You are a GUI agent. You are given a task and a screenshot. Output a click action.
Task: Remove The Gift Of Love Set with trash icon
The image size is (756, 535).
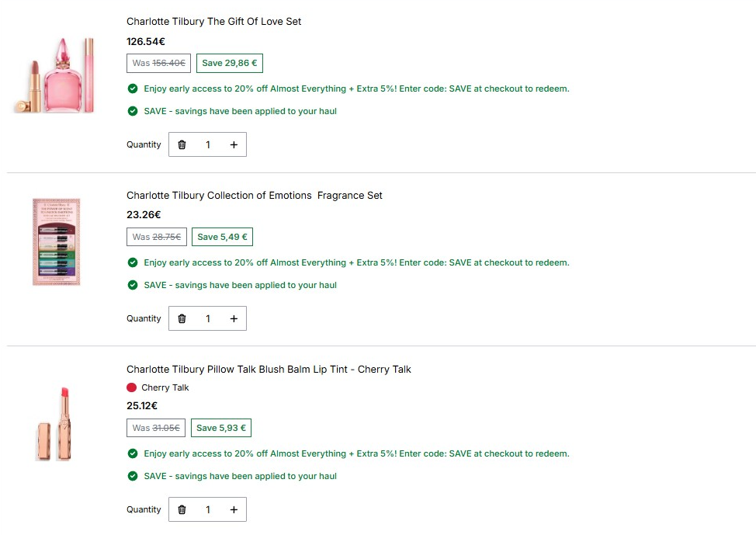pos(182,144)
